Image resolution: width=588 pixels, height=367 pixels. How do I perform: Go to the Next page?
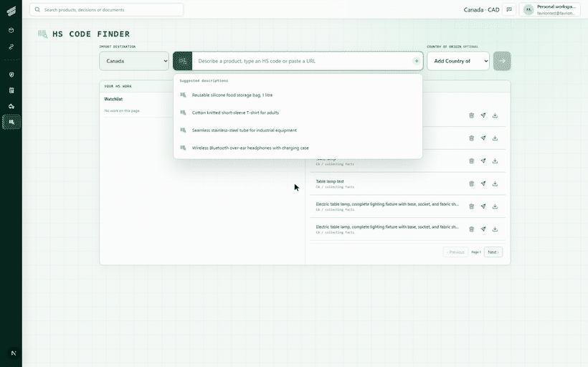pyautogui.click(x=493, y=252)
